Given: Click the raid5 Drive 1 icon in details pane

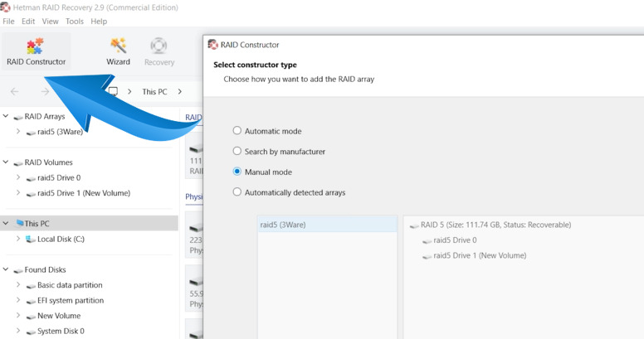Looking at the screenshot, I should click(427, 256).
